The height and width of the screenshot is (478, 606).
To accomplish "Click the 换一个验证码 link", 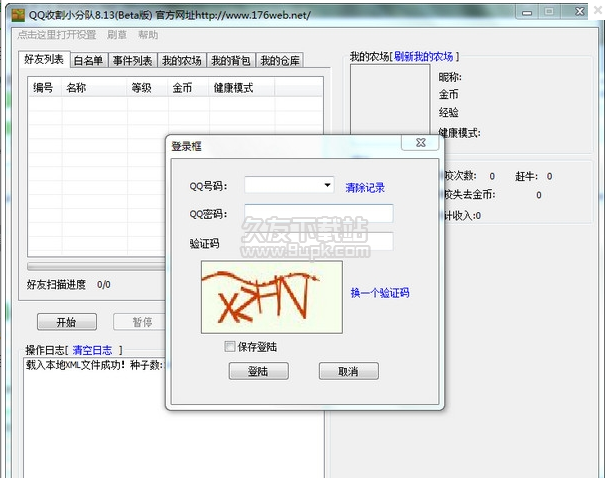I will (x=380, y=293).
